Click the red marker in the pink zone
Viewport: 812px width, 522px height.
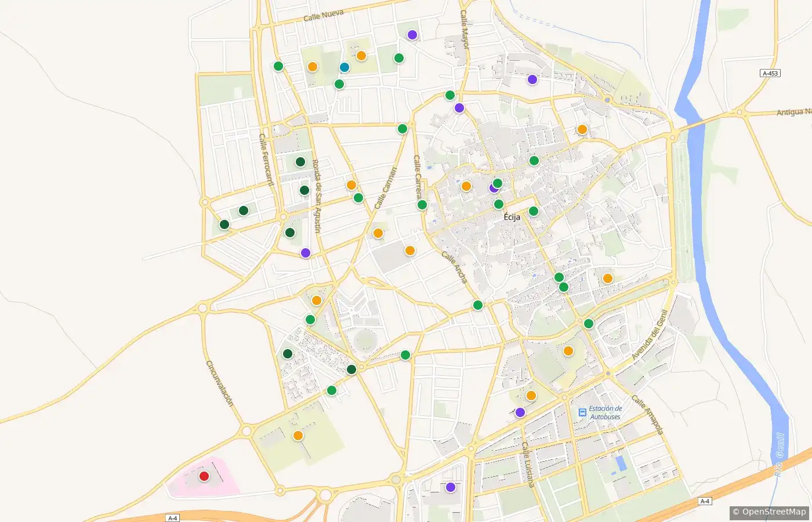[x=204, y=476]
